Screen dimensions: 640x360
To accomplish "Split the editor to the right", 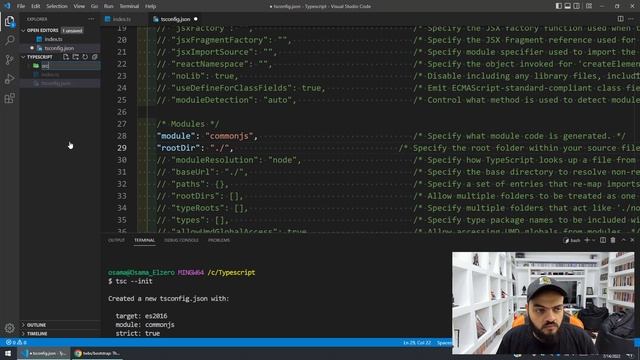I will [x=620, y=19].
